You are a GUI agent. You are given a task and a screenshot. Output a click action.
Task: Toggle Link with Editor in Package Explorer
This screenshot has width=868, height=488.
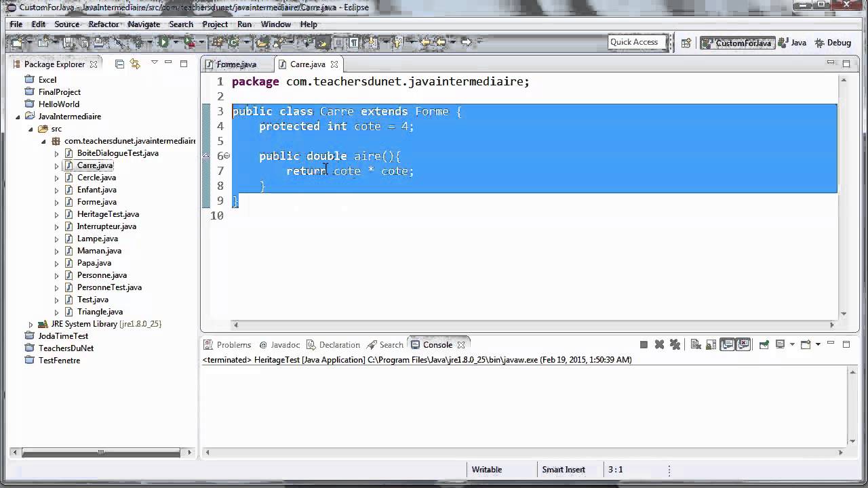[x=134, y=64]
